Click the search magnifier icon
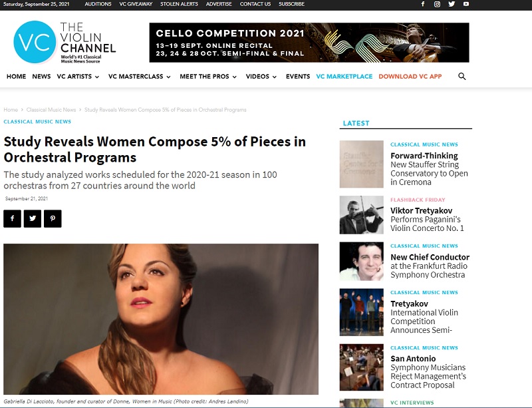The image size is (532, 408). [x=462, y=77]
